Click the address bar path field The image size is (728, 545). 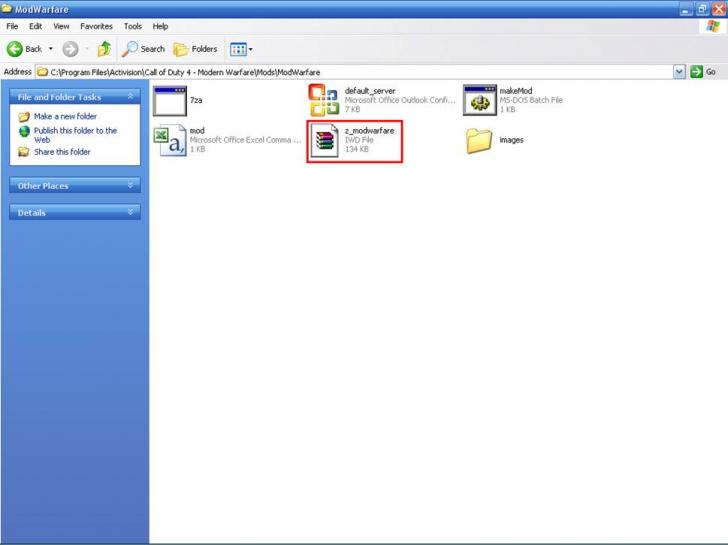click(x=355, y=72)
